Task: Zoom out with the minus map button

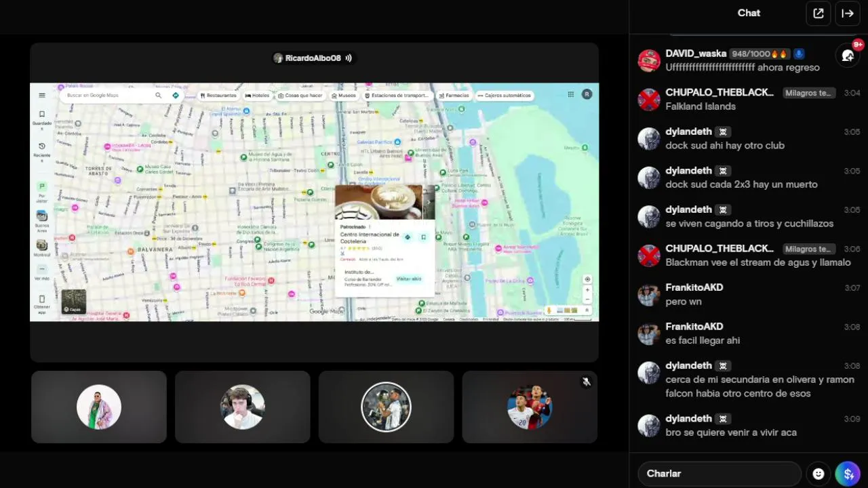Action: pos(587,300)
